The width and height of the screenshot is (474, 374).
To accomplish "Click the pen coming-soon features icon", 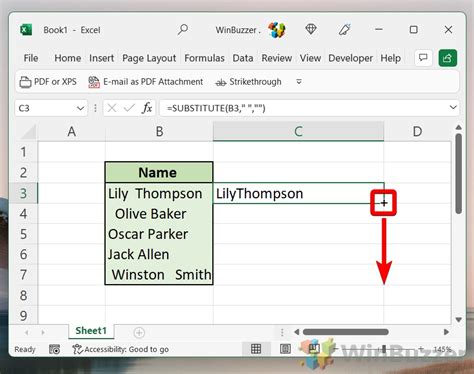I will tap(345, 29).
